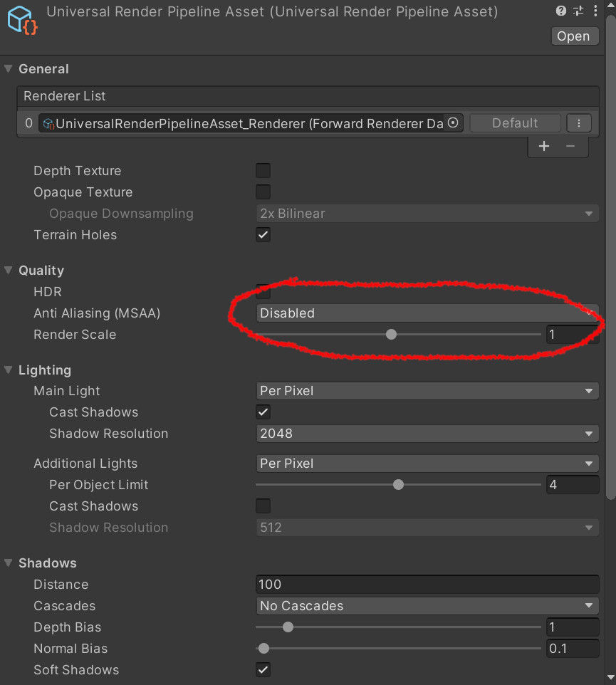Click the Anti Aliasing (MSAA) label

[x=97, y=313]
